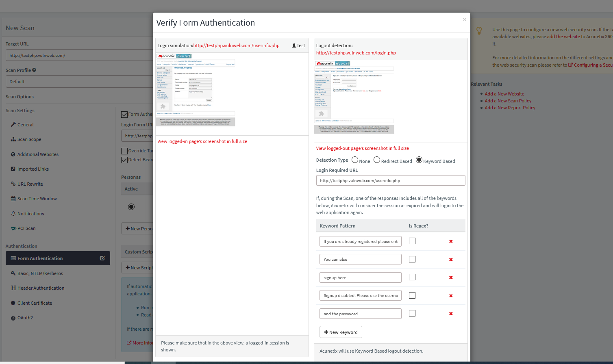Remove the 'Signup disabled' keyword row

pyautogui.click(x=451, y=296)
